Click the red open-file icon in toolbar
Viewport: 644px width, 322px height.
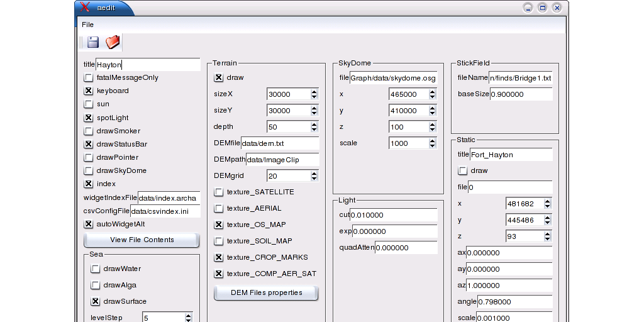[113, 42]
